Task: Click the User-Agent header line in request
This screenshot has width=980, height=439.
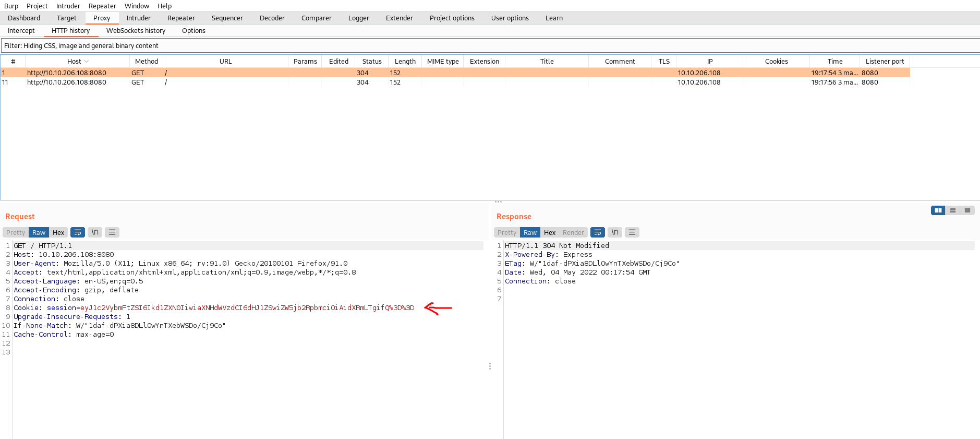Action: pos(180,264)
